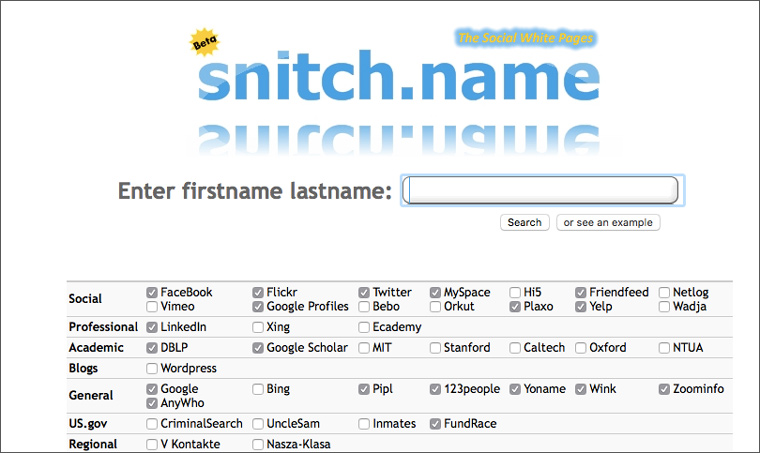The image size is (760, 453).
Task: Tick the UncleSam checkbox
Action: tap(258, 424)
